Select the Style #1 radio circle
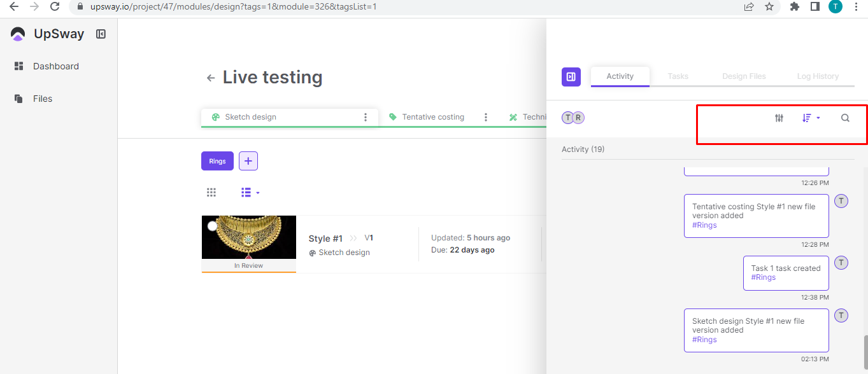Viewport: 868px width, 374px height. 212,226
